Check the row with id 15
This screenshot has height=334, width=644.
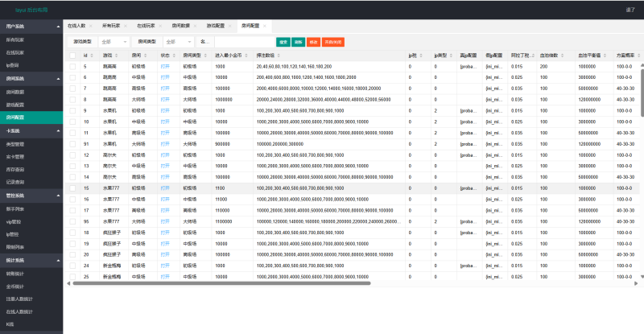pyautogui.click(x=72, y=188)
